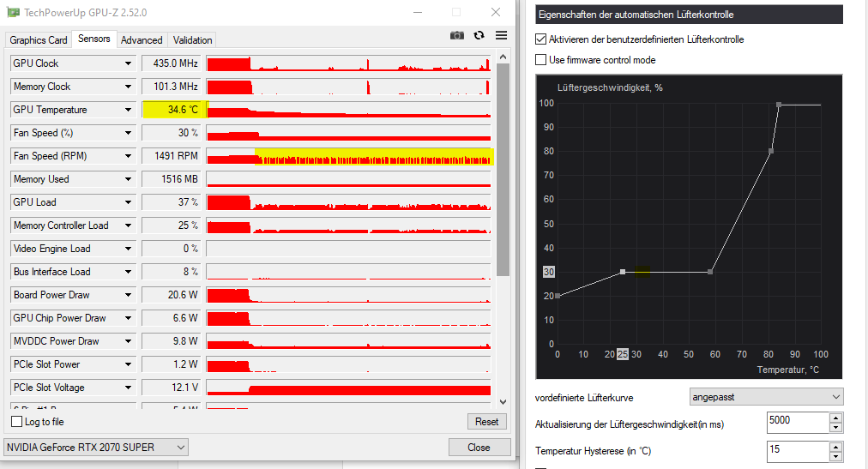Click the sensor list scrollbar up arrow
Viewport: 868px width, 469px height.
pyautogui.click(x=503, y=57)
